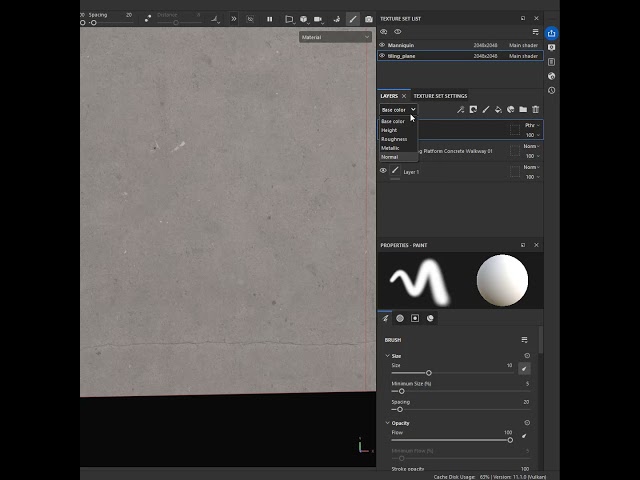Add a new paint layer
The width and height of the screenshot is (640, 480).
486,109
